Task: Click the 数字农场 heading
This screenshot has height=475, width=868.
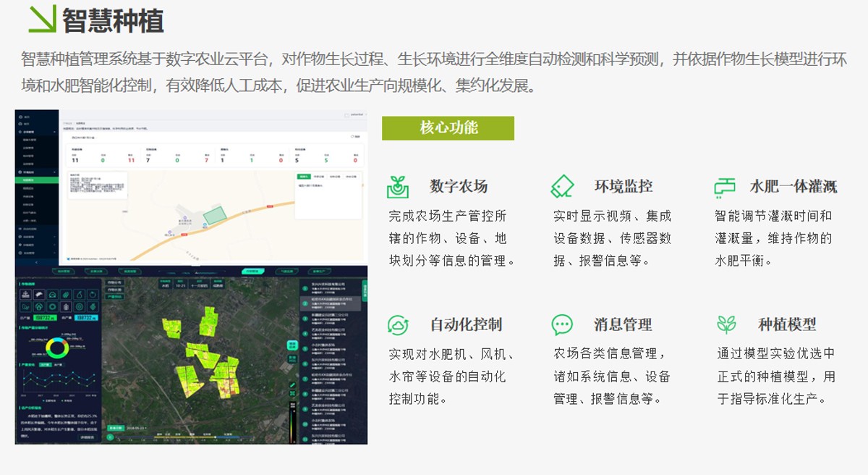Action: pyautogui.click(x=459, y=186)
